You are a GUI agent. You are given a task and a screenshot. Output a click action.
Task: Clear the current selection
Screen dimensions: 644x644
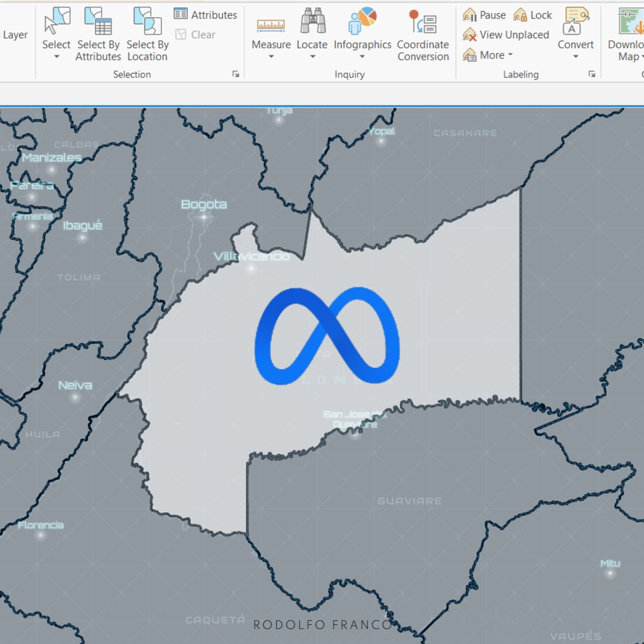point(195,35)
